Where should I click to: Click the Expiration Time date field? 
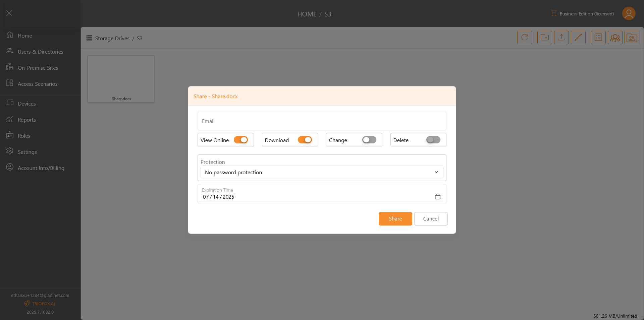pos(322,194)
